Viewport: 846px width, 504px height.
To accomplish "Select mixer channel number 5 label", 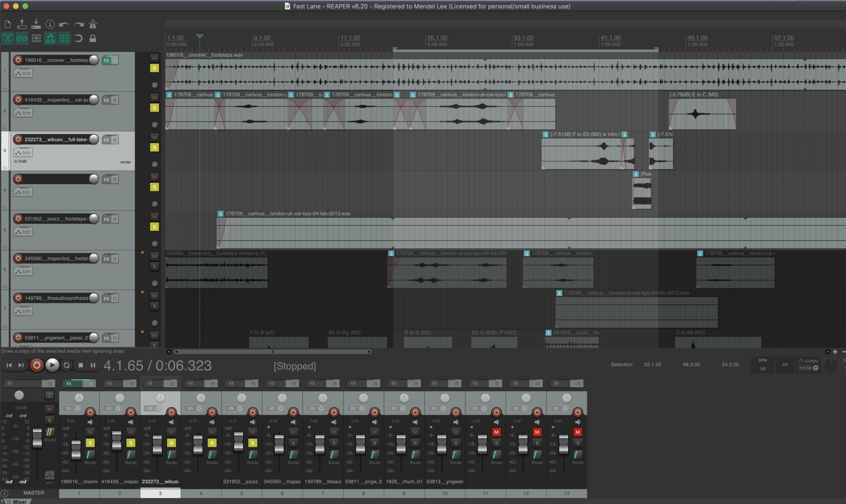I will click(242, 493).
